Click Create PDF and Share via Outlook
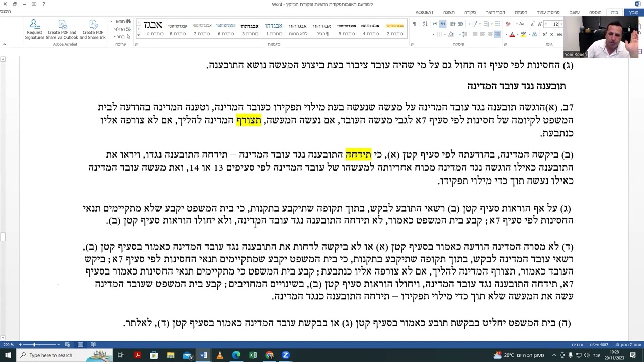Screen dimensions: 644x362 [x=62, y=29]
